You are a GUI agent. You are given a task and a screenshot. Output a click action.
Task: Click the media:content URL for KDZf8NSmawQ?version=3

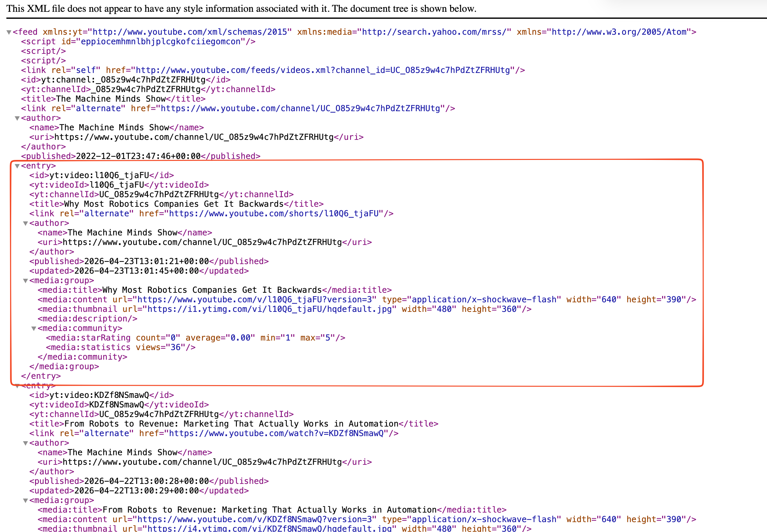[254, 520]
